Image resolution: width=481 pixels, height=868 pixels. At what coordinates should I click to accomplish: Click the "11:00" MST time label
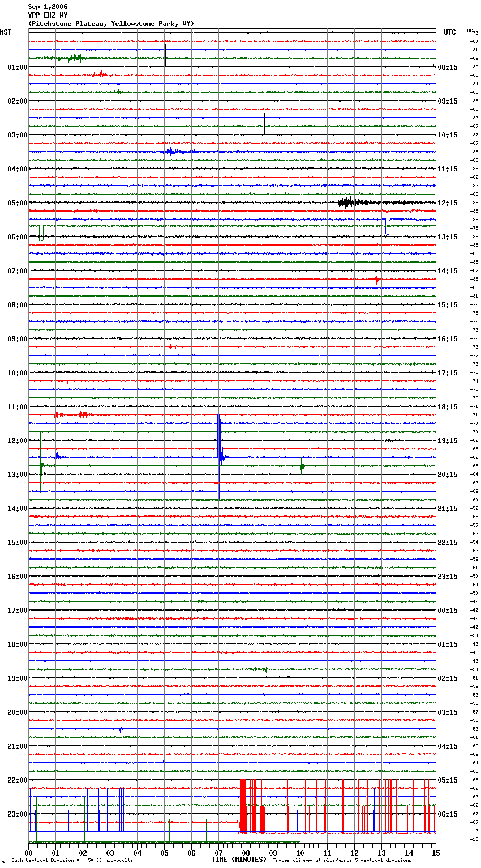pos(18,407)
